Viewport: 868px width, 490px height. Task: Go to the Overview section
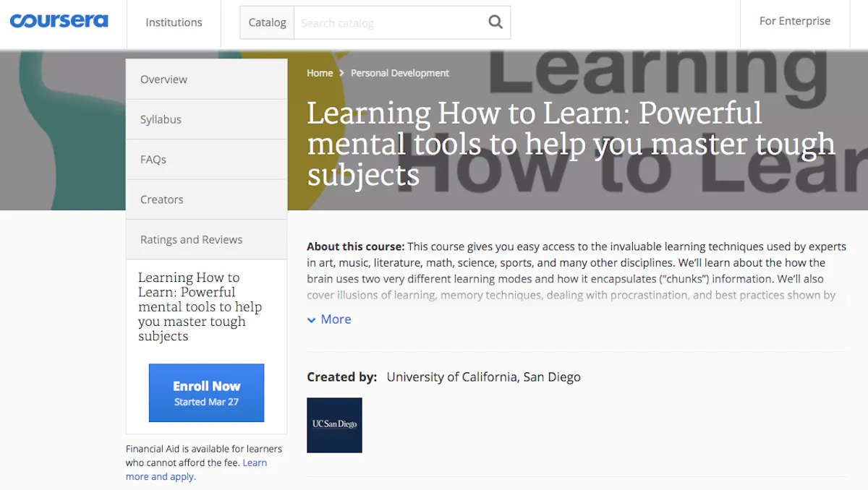coord(163,79)
